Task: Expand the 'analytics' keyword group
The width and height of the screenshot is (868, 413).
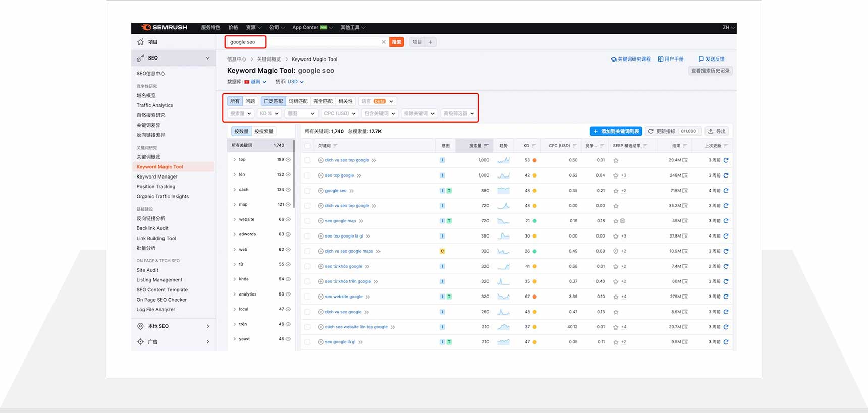Action: tap(235, 294)
